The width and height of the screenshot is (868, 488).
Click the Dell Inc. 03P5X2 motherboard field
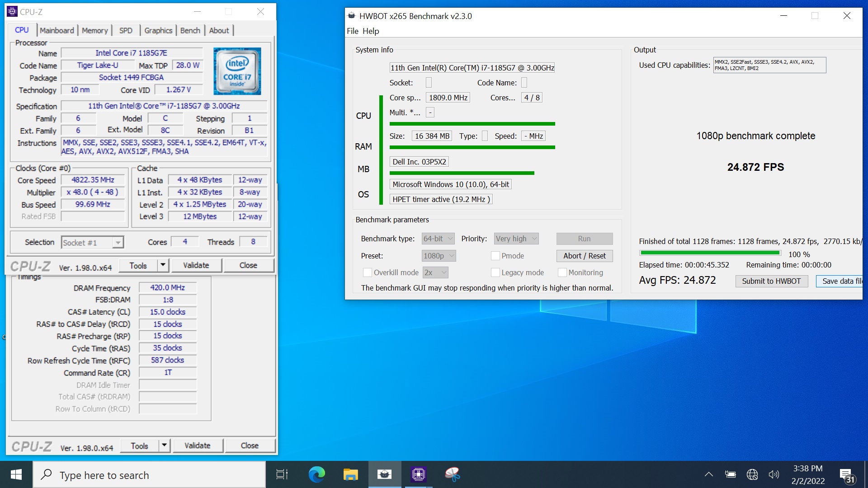point(419,162)
